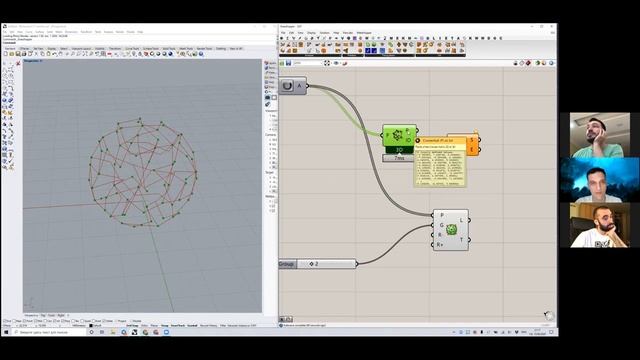Click the Save disk icon on Grasshopper canvas toolbar
The image size is (640, 360).
tap(288, 63)
